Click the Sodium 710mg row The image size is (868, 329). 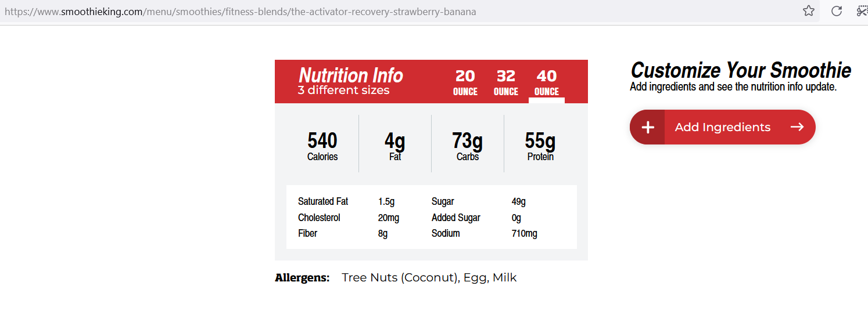pyautogui.click(x=485, y=233)
